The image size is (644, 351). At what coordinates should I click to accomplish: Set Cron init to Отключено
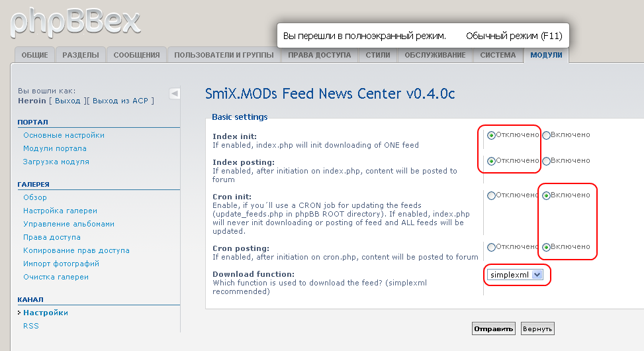pos(491,195)
